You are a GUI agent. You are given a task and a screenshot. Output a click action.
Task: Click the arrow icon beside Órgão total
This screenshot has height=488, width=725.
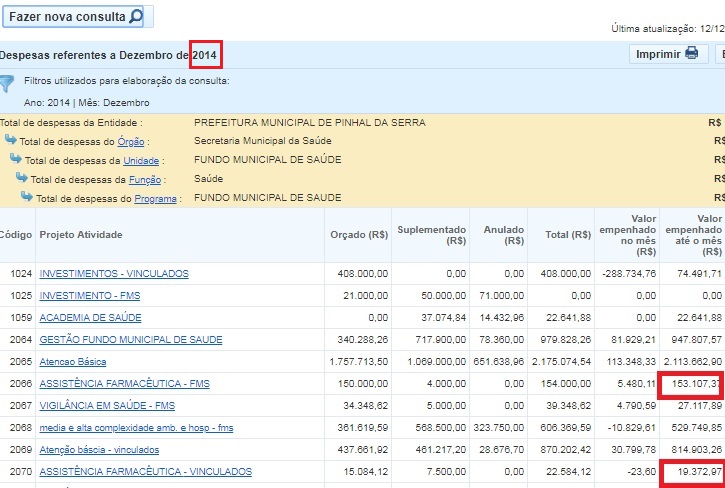pyautogui.click(x=11, y=141)
